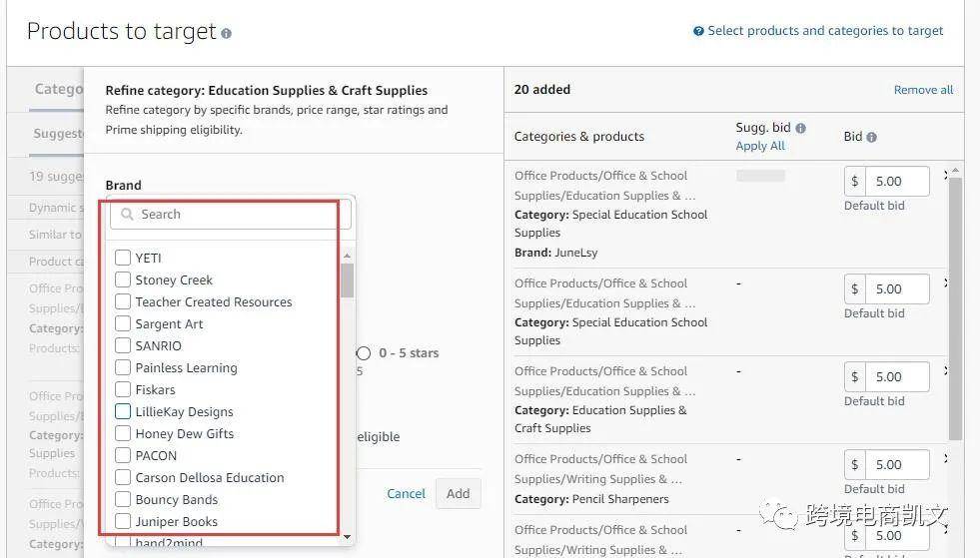Viewport: 980px width, 558px height.
Task: Select the LillieKay Designs checkbox
Action: (123, 411)
